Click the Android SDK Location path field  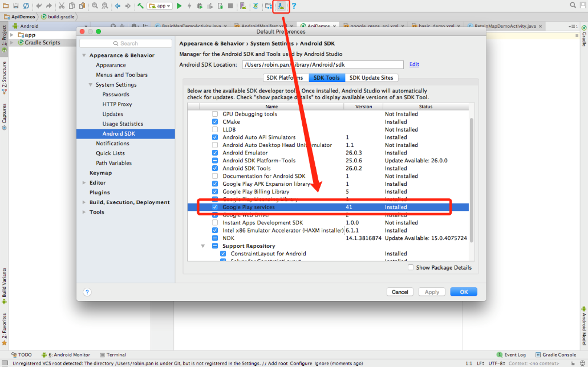tap(323, 64)
